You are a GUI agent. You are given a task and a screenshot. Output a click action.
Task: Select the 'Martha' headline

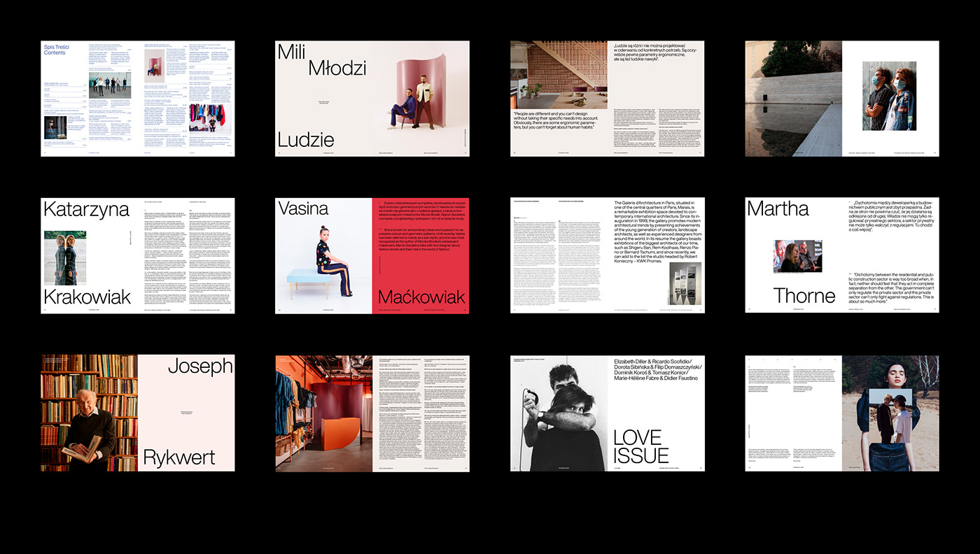778,208
